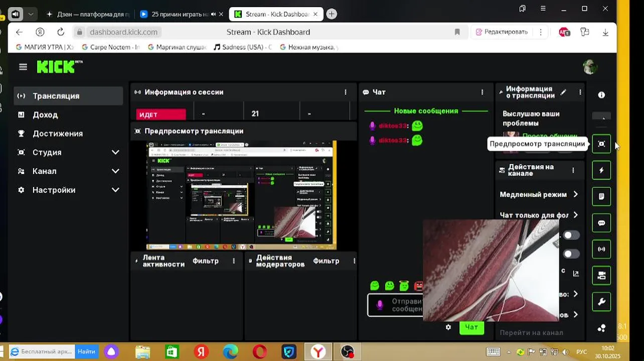The height and width of the screenshot is (361, 644).
Task: Open Alice assistant icon in taskbar
Action: (x=111, y=352)
